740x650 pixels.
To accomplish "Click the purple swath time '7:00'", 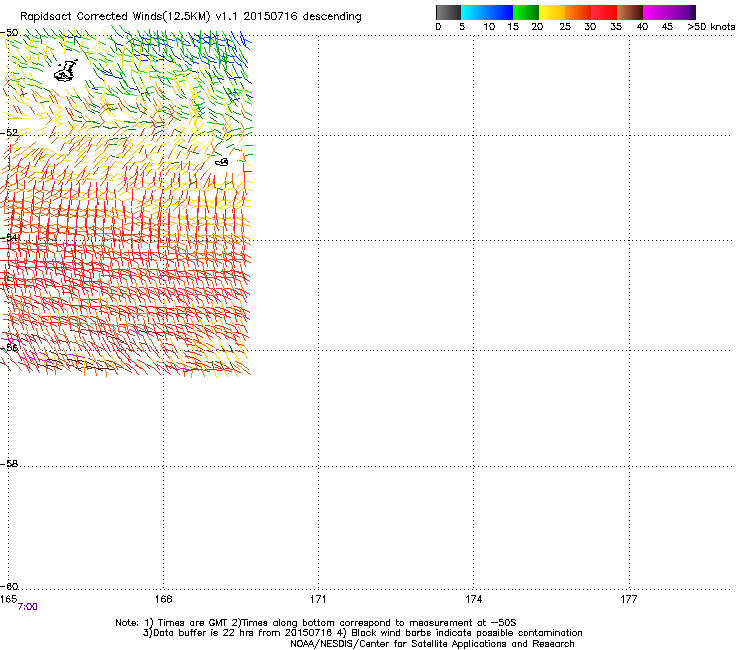I will coord(27,607).
